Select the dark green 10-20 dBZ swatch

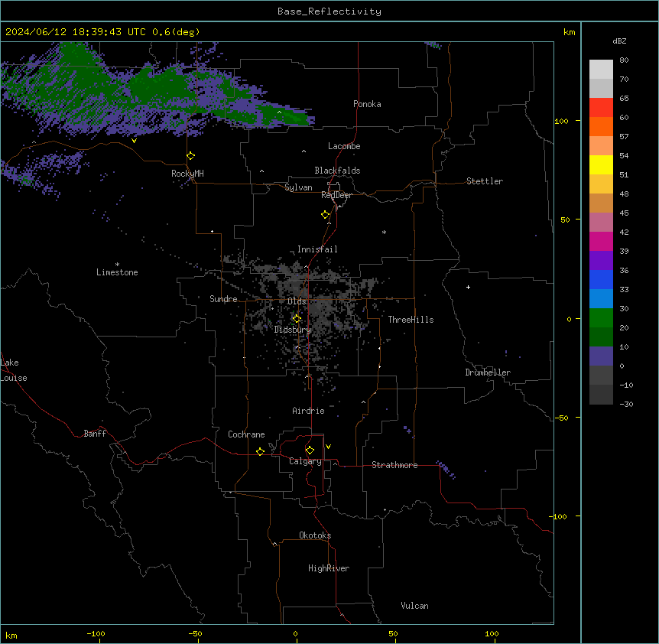(601, 337)
